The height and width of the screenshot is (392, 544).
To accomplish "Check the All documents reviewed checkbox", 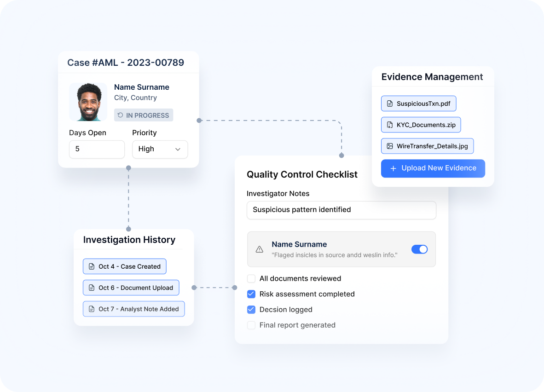I will [x=251, y=278].
